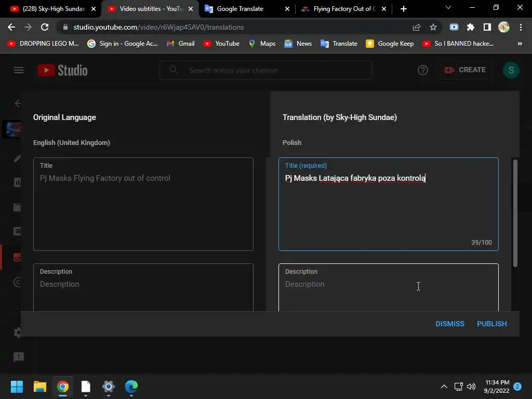Open Editor icon in sidebar
Viewport: 532px width, 399px height.
coord(17,207)
